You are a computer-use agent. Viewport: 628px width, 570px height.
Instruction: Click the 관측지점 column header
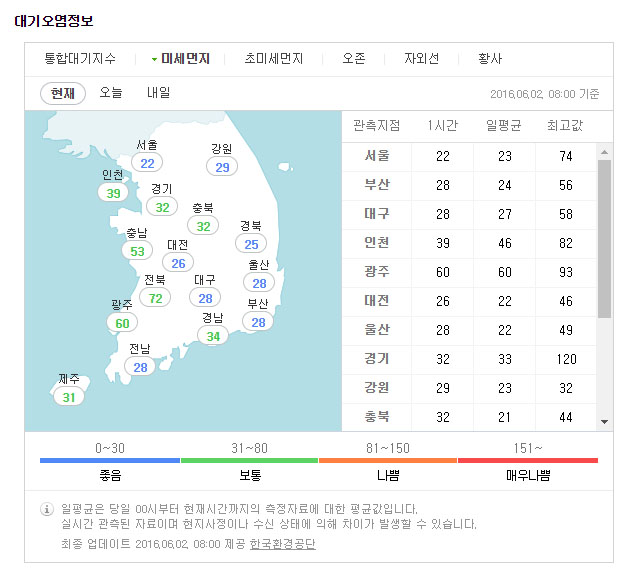pyautogui.click(x=376, y=125)
